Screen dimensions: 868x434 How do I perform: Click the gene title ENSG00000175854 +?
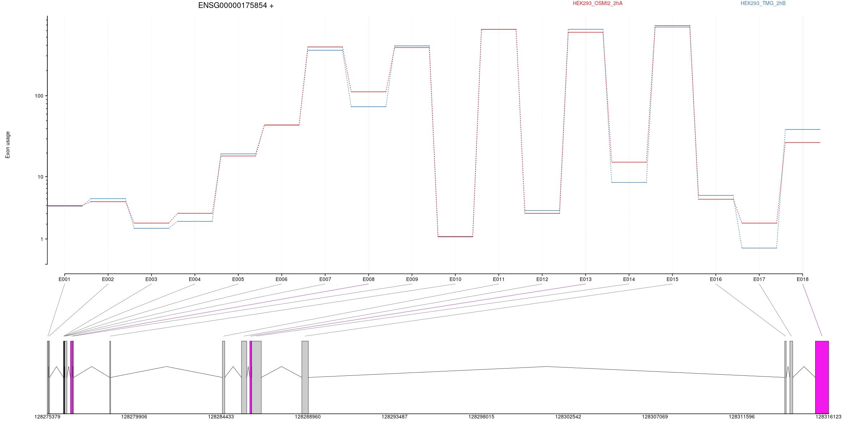236,5
